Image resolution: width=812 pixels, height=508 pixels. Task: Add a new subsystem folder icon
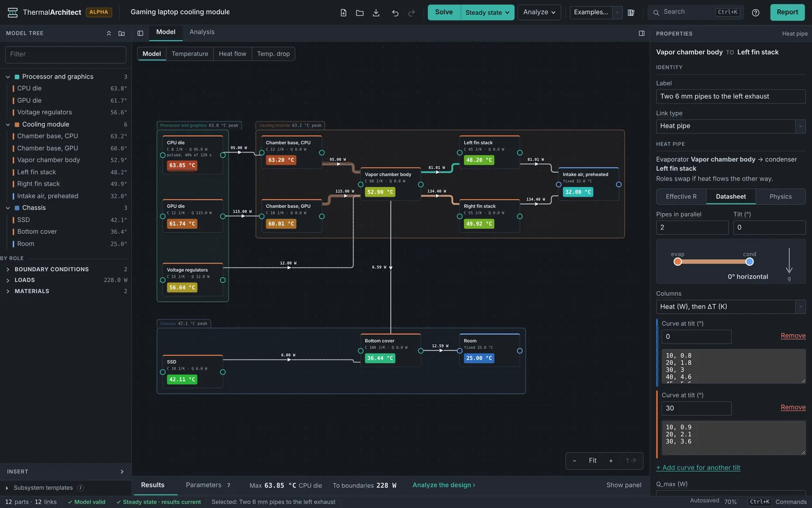coord(121,34)
